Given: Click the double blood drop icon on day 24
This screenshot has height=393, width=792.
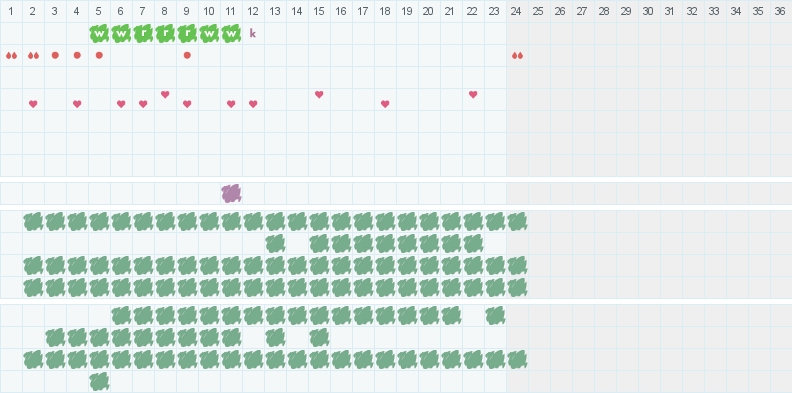Looking at the screenshot, I should click(x=517, y=56).
